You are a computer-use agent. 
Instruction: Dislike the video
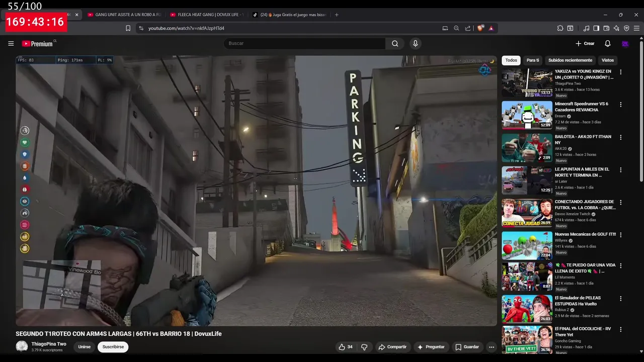(x=364, y=347)
